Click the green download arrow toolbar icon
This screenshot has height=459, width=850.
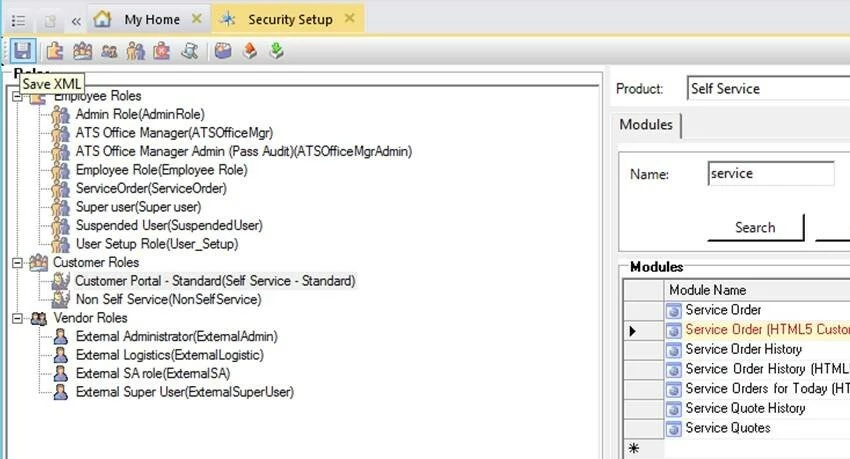coord(276,50)
